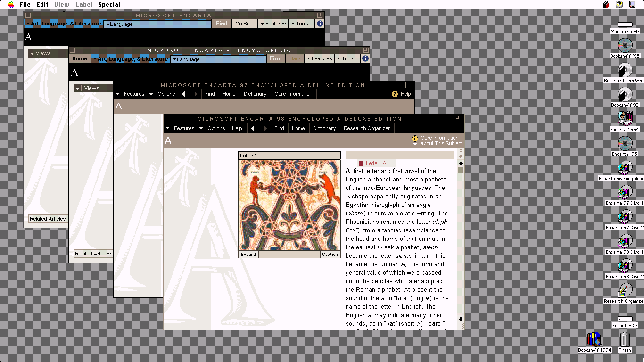Open the Special menu

pos(109,4)
